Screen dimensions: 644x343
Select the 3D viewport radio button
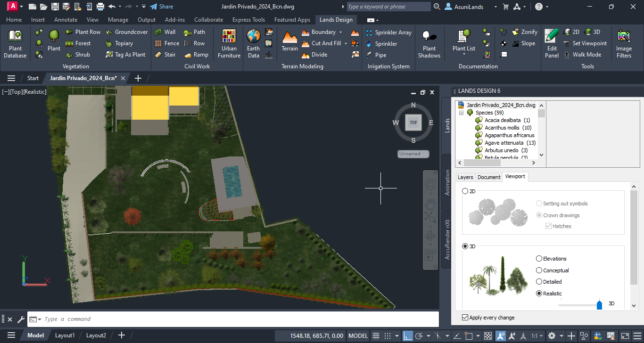pyautogui.click(x=465, y=246)
